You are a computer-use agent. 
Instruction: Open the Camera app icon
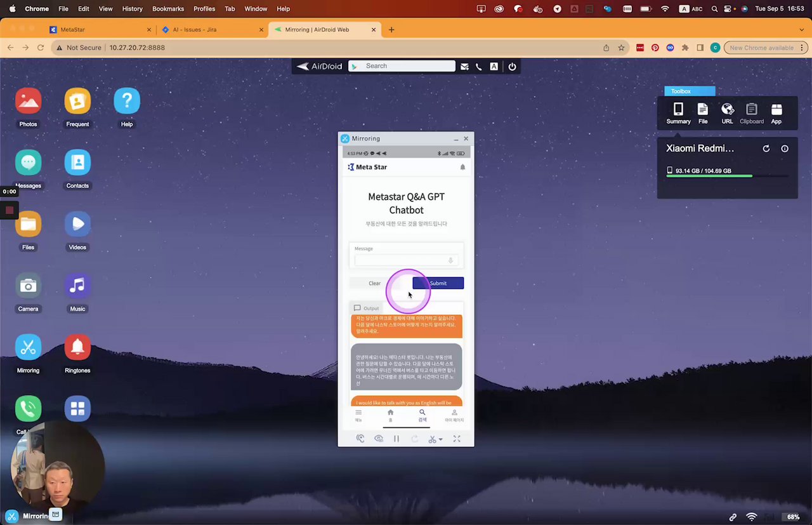coord(28,286)
